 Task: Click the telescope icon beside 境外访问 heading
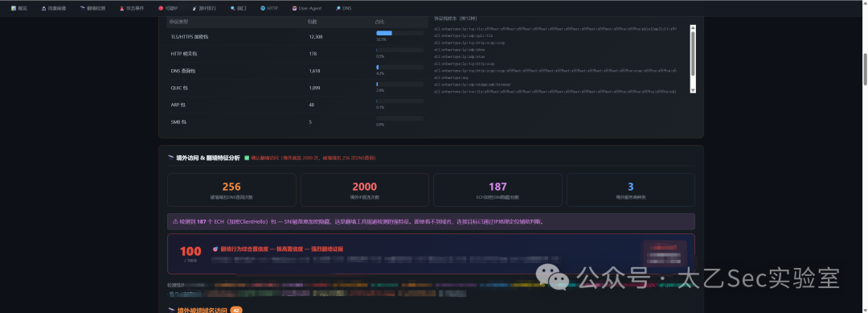point(171,158)
